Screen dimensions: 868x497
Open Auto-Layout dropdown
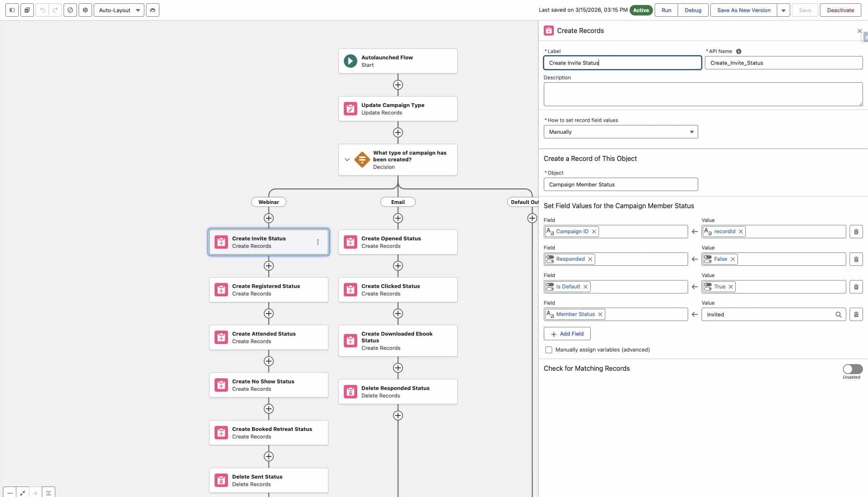coord(119,10)
